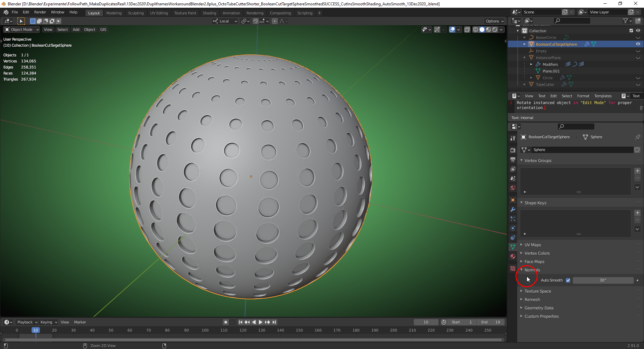Screen dimensions: 644x349
Task: Open the View Layer properties tab
Action: coord(513,169)
